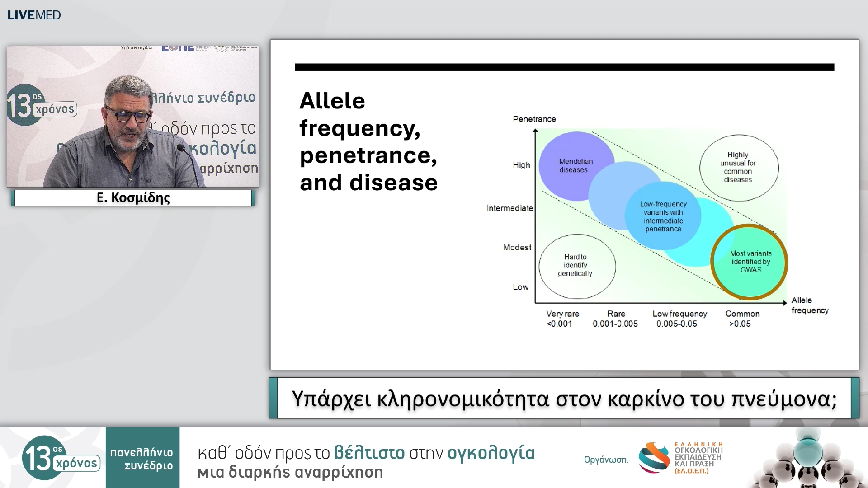Click the πανελλήνιο συνέδριο green box

tap(142, 458)
